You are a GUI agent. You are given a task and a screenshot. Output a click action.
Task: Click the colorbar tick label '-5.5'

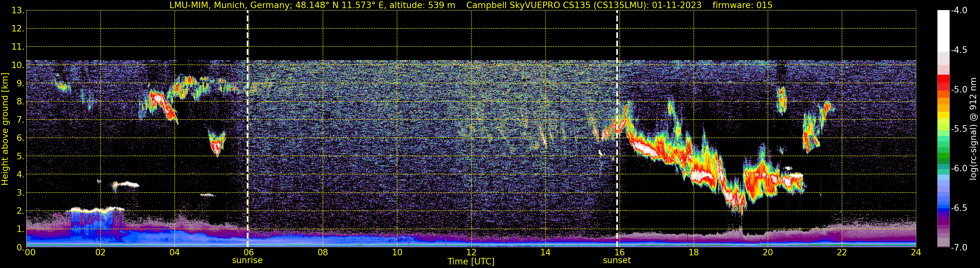click(959, 129)
